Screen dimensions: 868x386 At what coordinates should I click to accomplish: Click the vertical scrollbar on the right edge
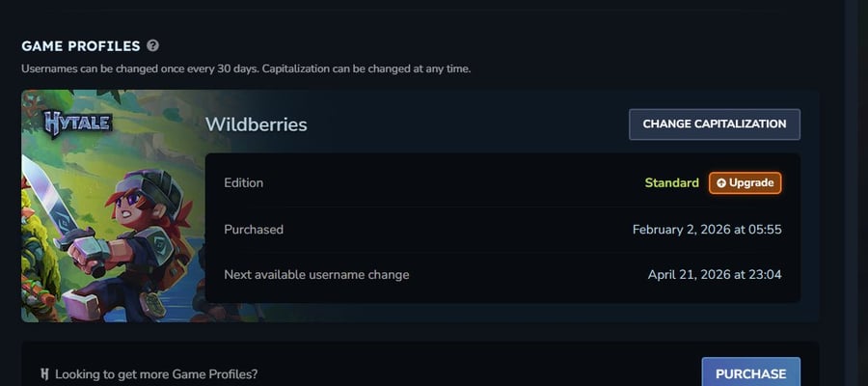click(852, 193)
